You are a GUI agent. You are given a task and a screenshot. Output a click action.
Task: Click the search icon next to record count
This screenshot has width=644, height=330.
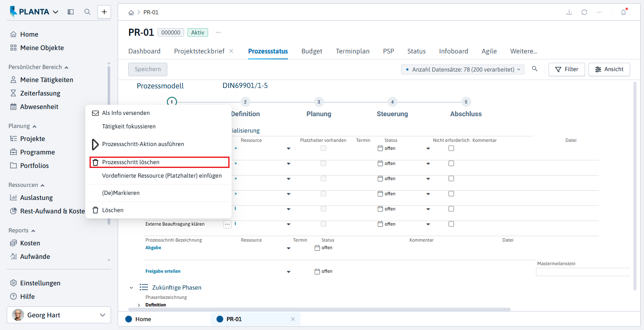click(x=535, y=69)
